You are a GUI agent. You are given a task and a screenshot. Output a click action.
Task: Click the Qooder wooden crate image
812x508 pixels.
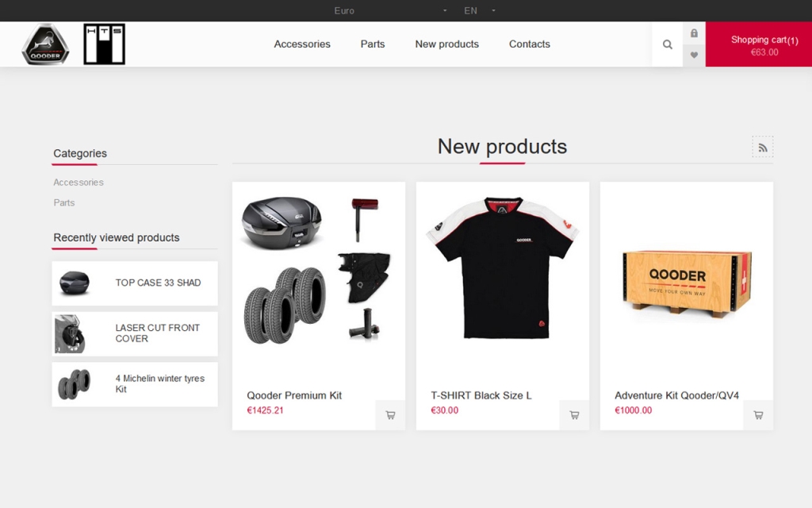(x=687, y=283)
